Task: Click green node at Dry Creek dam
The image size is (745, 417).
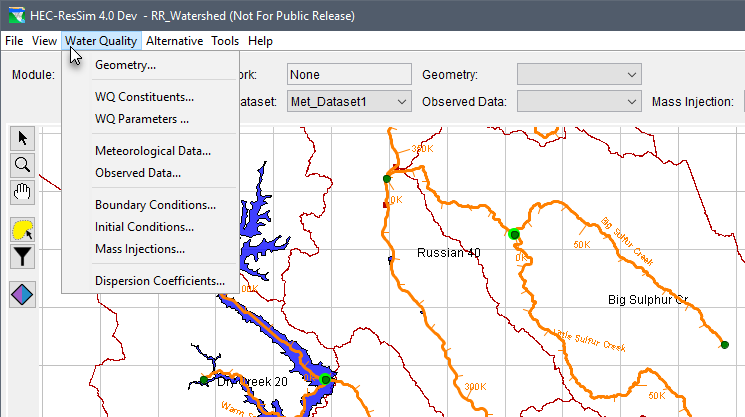Action: pos(325,379)
